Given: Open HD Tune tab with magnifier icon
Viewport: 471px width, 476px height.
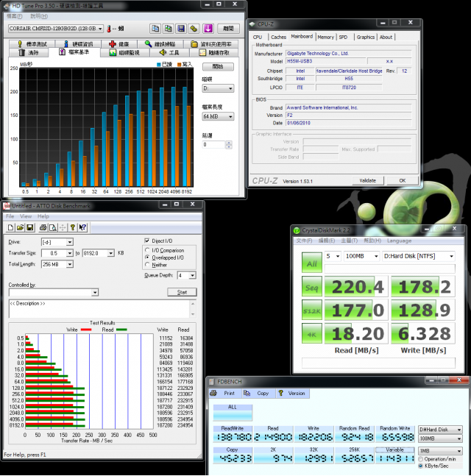Looking at the screenshot, I should pyautogui.click(x=160, y=44).
